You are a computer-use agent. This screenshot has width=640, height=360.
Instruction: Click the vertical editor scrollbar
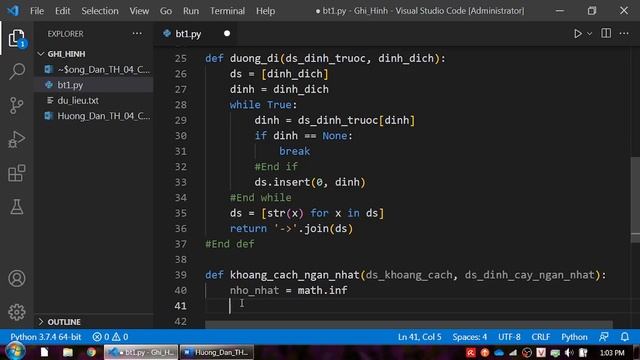click(635, 200)
